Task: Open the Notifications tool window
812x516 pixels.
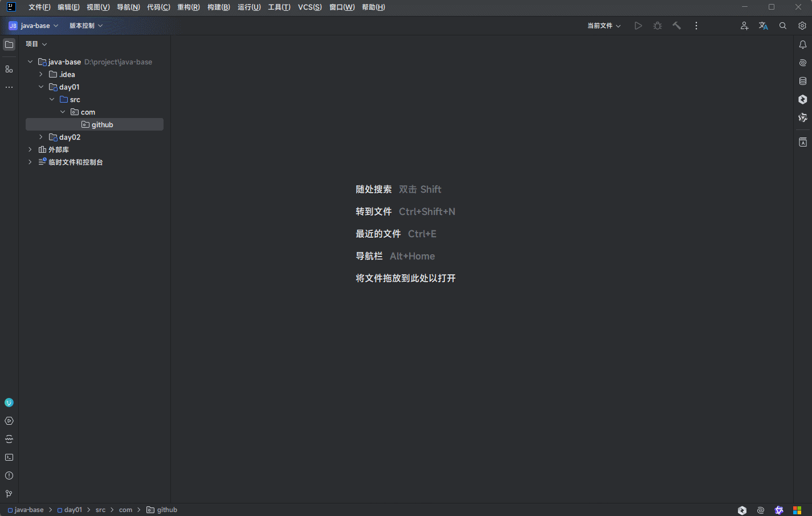Action: coord(802,44)
